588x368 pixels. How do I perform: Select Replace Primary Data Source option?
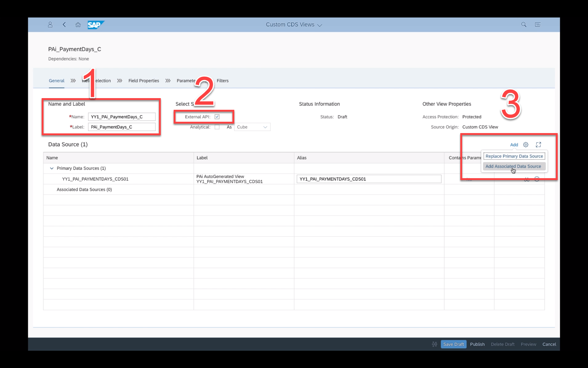click(514, 156)
